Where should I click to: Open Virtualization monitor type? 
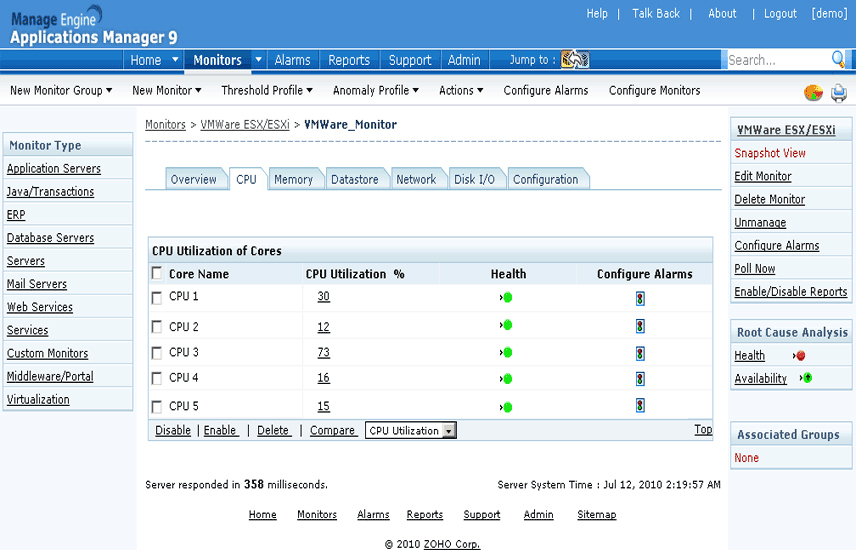(x=38, y=400)
